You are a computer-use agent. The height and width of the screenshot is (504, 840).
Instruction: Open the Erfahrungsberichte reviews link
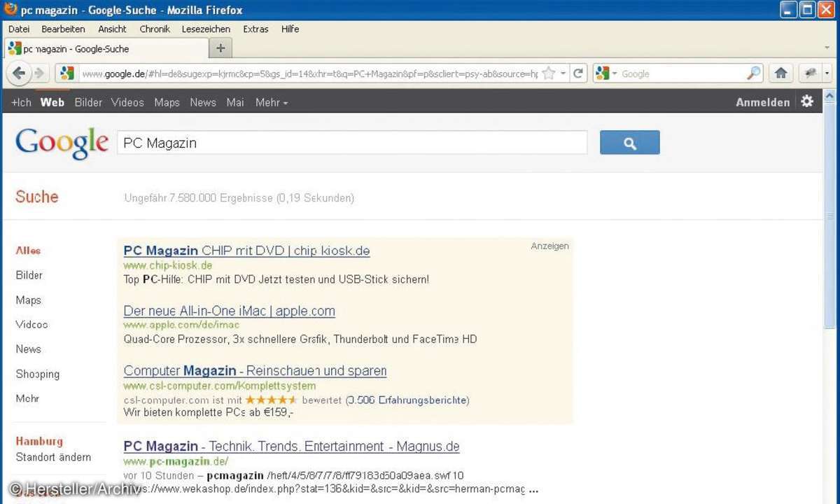click(x=407, y=400)
